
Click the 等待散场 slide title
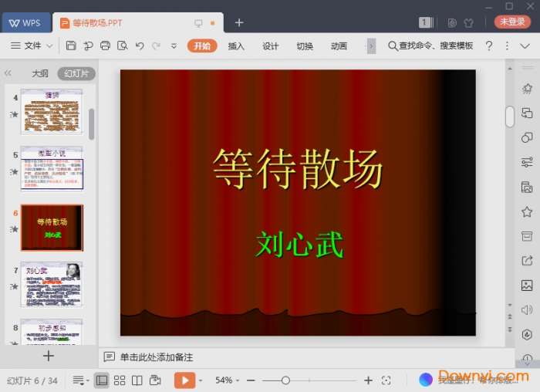coord(298,169)
